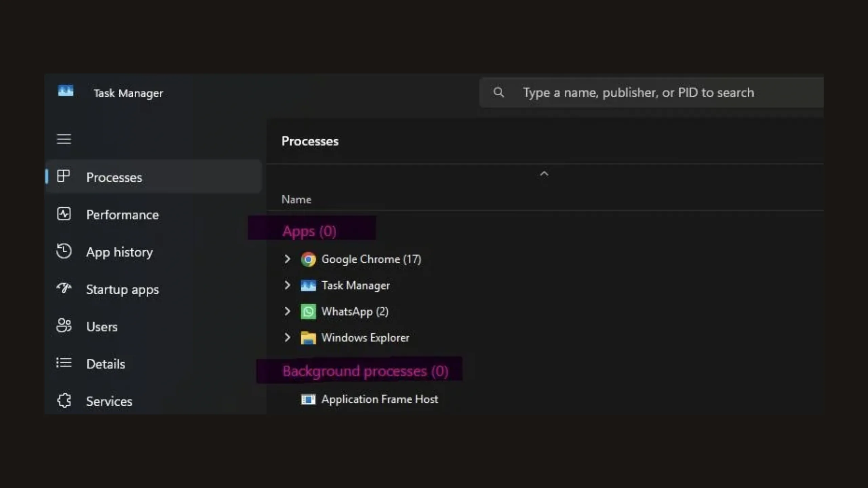The height and width of the screenshot is (488, 868).
Task: Click the Details list icon
Action: pos(64,363)
